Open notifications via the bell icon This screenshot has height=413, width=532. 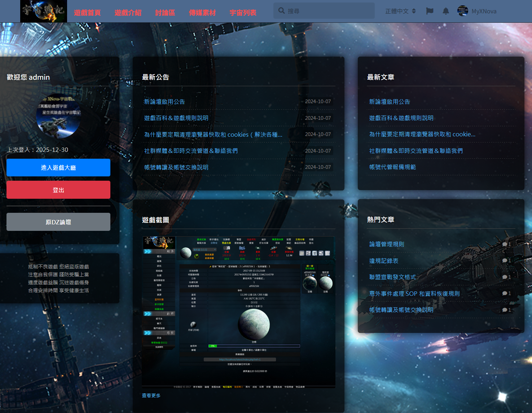(445, 11)
